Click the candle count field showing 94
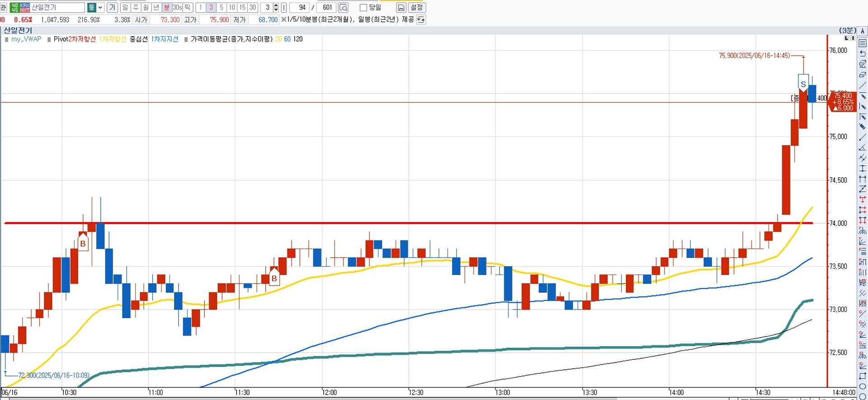868x400 pixels. (299, 8)
